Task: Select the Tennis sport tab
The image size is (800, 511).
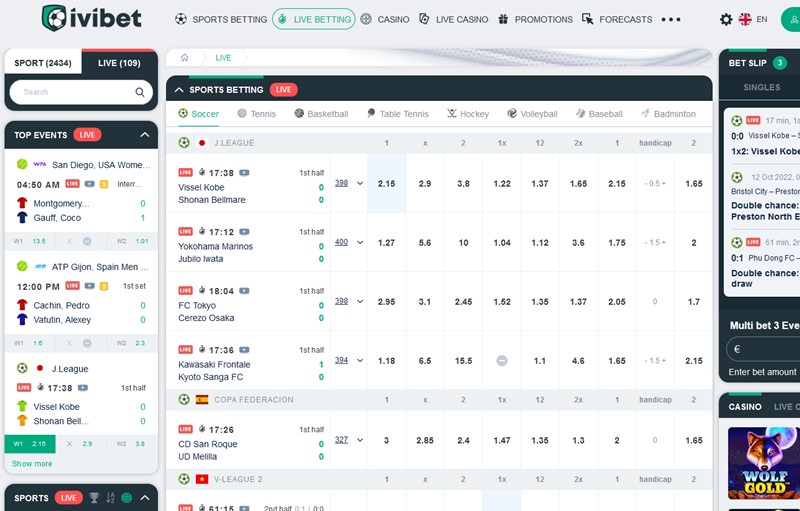Action: point(257,114)
